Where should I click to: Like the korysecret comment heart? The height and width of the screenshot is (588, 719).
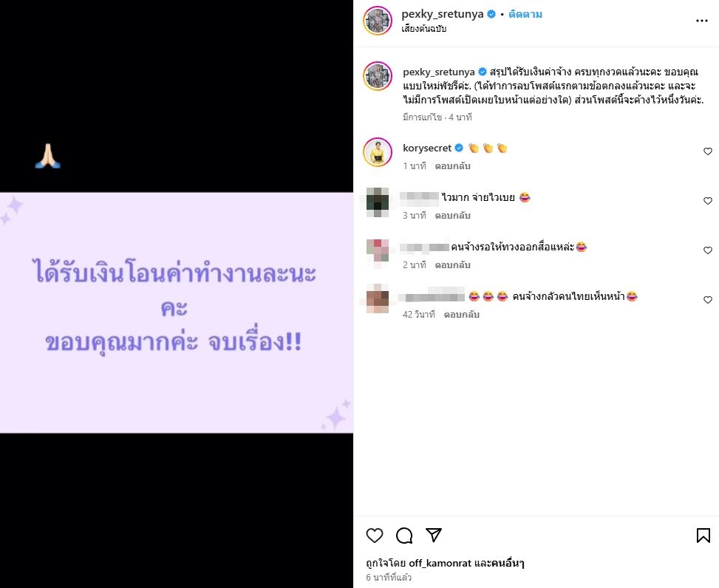pyautogui.click(x=707, y=151)
